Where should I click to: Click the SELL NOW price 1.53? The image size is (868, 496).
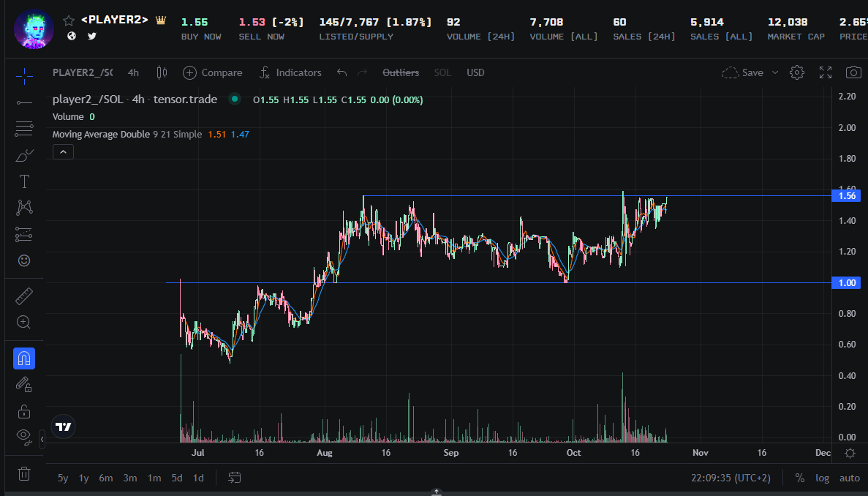pos(252,22)
